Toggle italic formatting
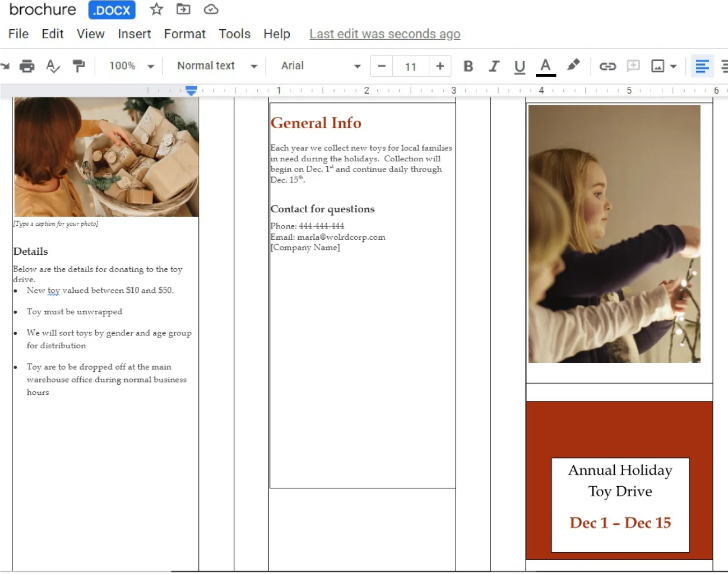This screenshot has width=728, height=574. pos(494,66)
